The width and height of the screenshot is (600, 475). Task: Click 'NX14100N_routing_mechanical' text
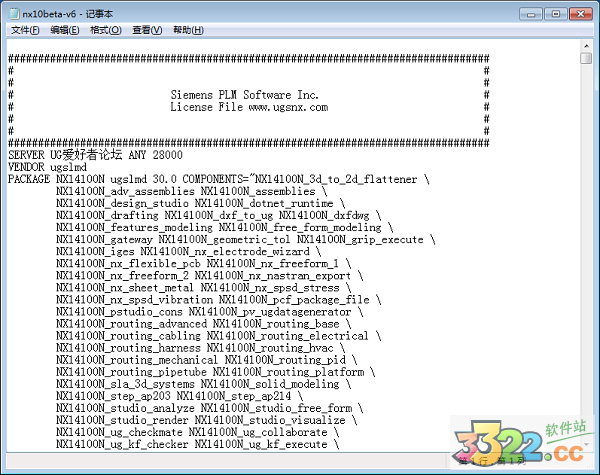pyautogui.click(x=137, y=360)
